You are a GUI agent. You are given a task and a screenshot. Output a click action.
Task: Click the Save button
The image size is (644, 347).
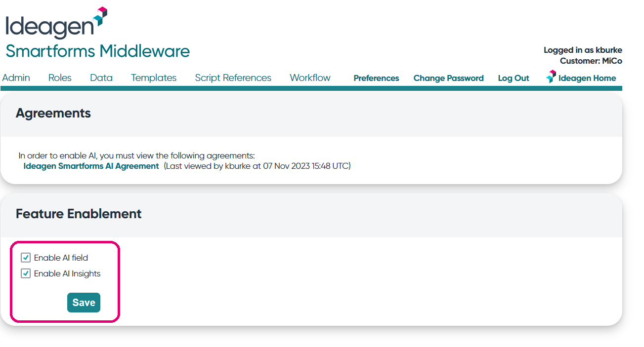click(x=84, y=303)
